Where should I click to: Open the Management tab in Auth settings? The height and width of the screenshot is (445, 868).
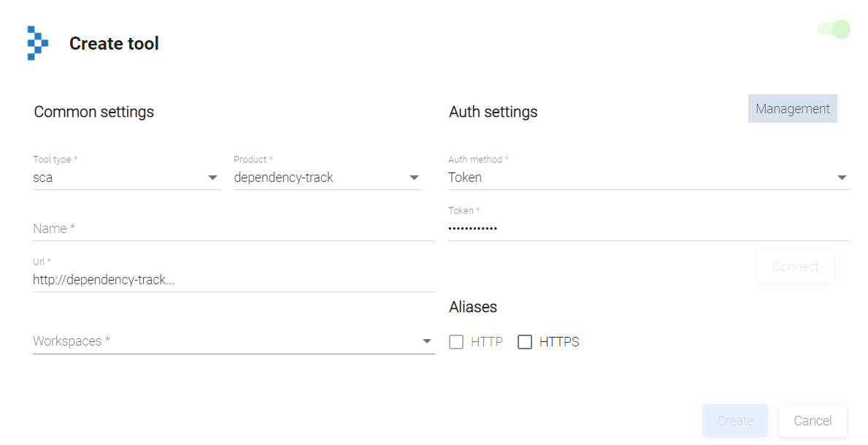[792, 109]
